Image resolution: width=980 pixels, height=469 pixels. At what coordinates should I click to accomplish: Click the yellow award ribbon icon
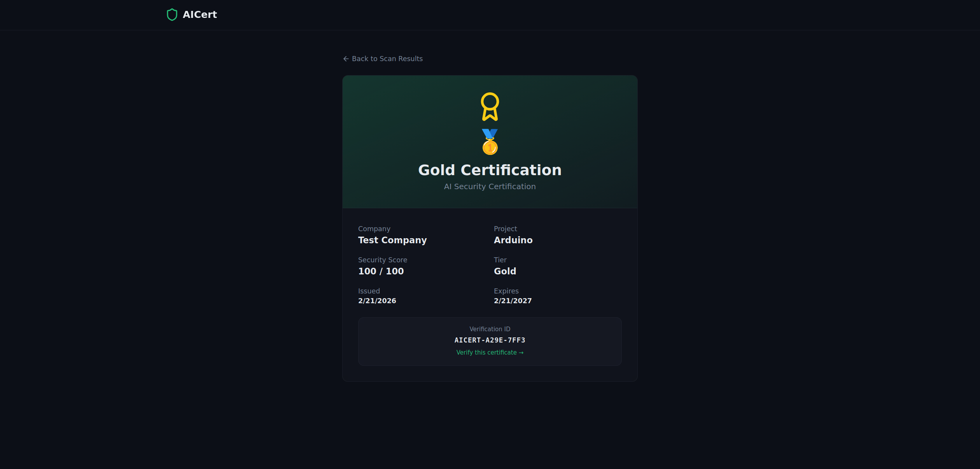click(490, 106)
